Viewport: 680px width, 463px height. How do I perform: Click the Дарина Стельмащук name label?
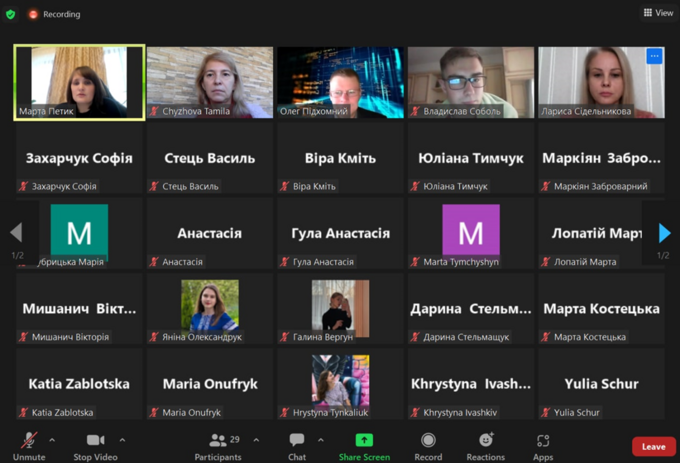(466, 337)
